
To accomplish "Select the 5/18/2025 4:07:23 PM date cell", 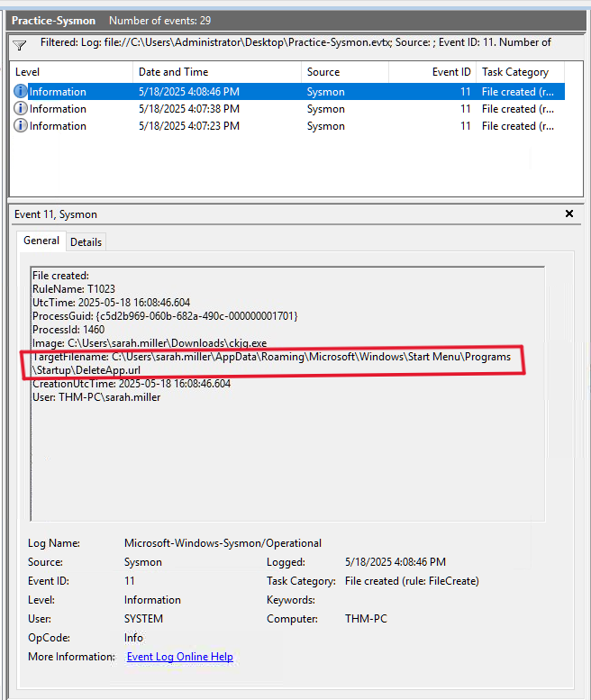I will [x=188, y=126].
